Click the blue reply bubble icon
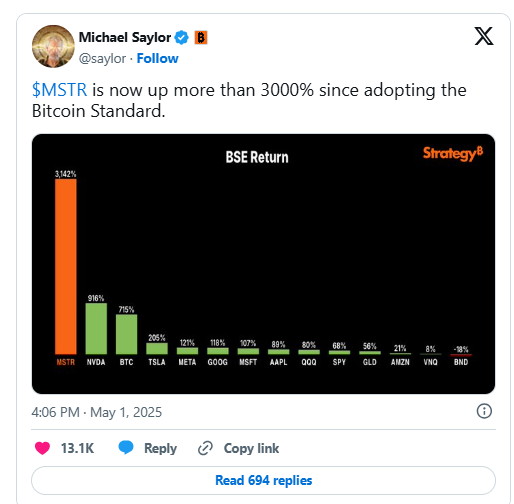Viewport: 514px width, 504px height. pyautogui.click(x=126, y=447)
